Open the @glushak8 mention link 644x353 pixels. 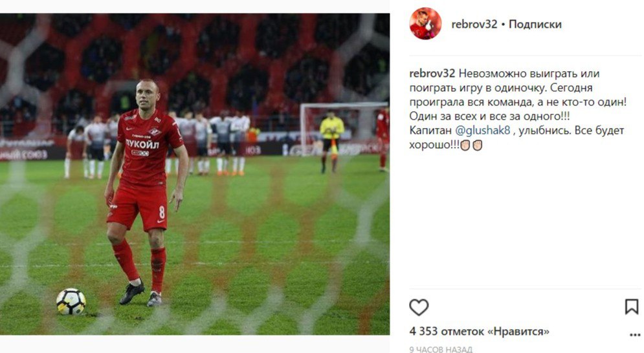click(x=483, y=131)
